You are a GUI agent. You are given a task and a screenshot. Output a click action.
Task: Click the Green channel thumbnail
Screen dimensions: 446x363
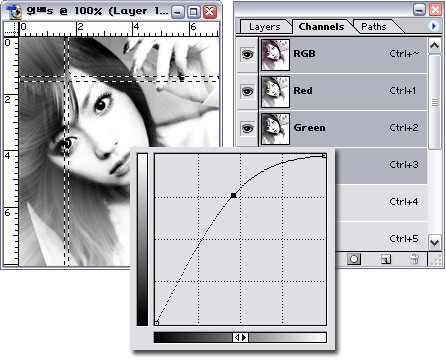pos(275,129)
